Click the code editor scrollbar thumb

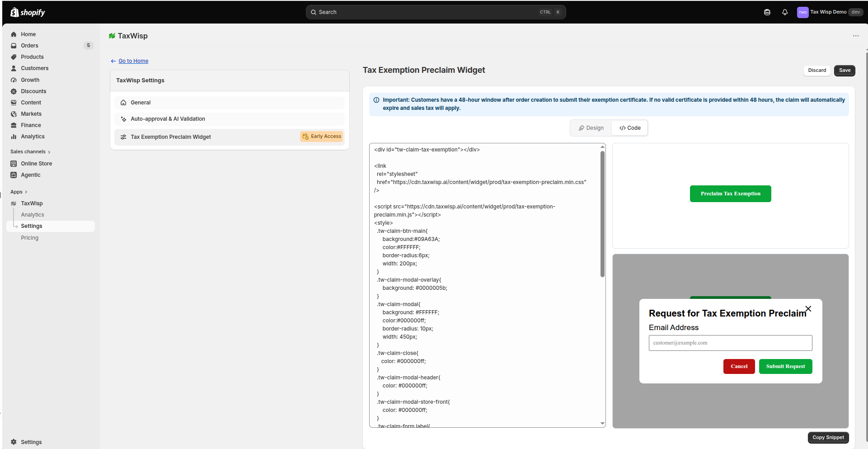click(602, 214)
